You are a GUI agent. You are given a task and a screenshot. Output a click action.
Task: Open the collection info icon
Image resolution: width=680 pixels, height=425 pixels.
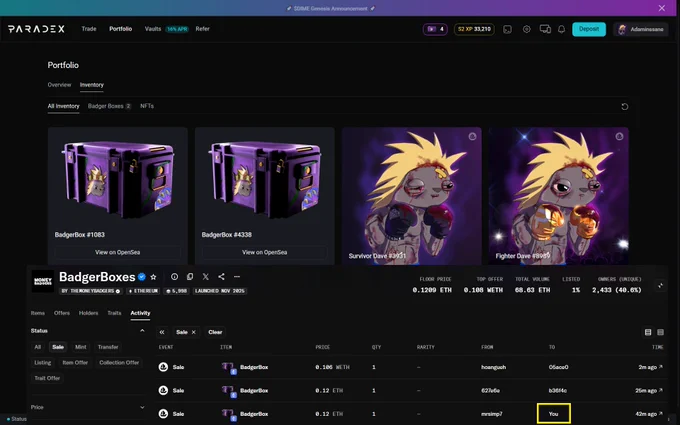pos(174,276)
